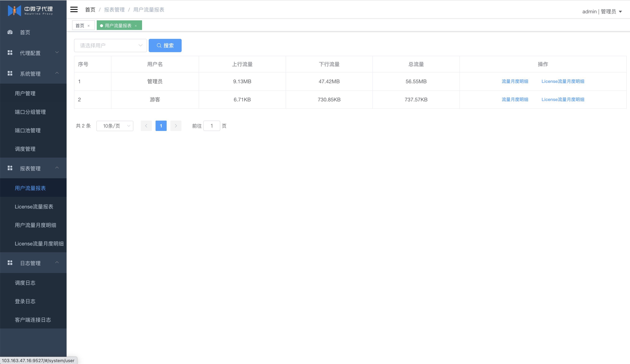Close the 首页 tab with x icon
Image resolution: width=630 pixels, height=364 pixels.
click(88, 26)
